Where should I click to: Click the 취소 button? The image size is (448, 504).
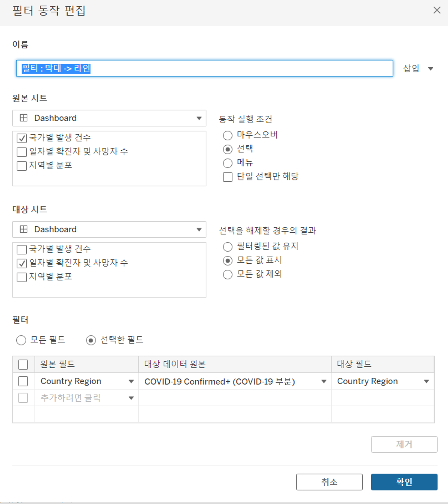click(x=329, y=482)
